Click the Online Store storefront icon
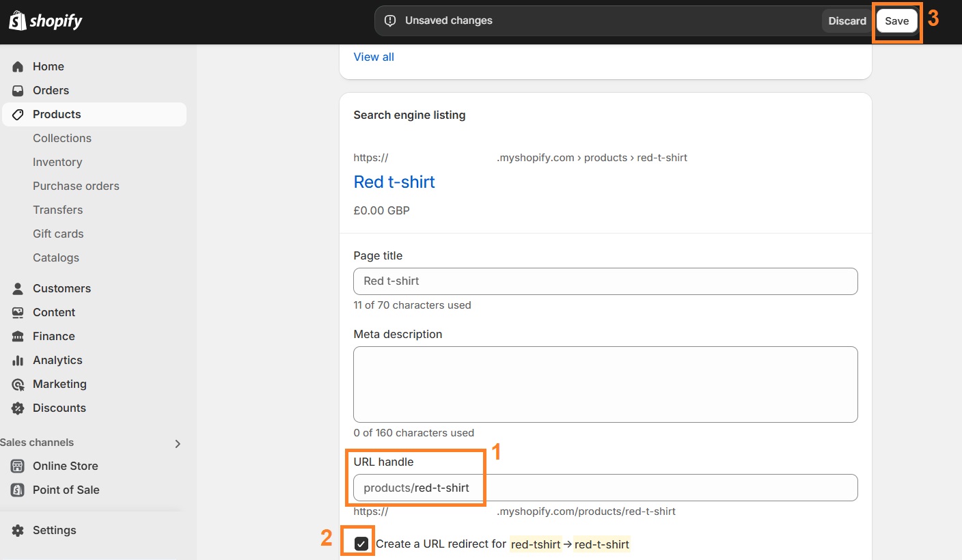Image resolution: width=962 pixels, height=560 pixels. click(x=18, y=466)
